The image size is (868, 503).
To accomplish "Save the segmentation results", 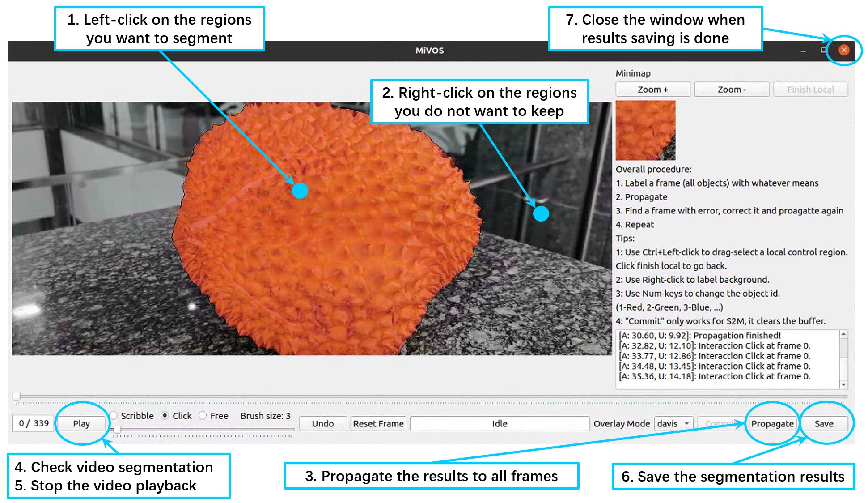I will click(x=824, y=423).
